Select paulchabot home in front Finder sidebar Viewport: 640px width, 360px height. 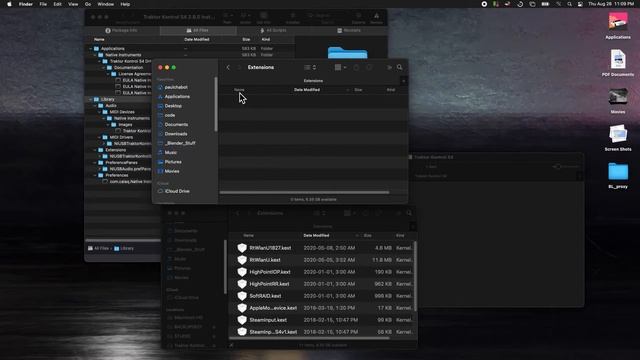tap(176, 87)
